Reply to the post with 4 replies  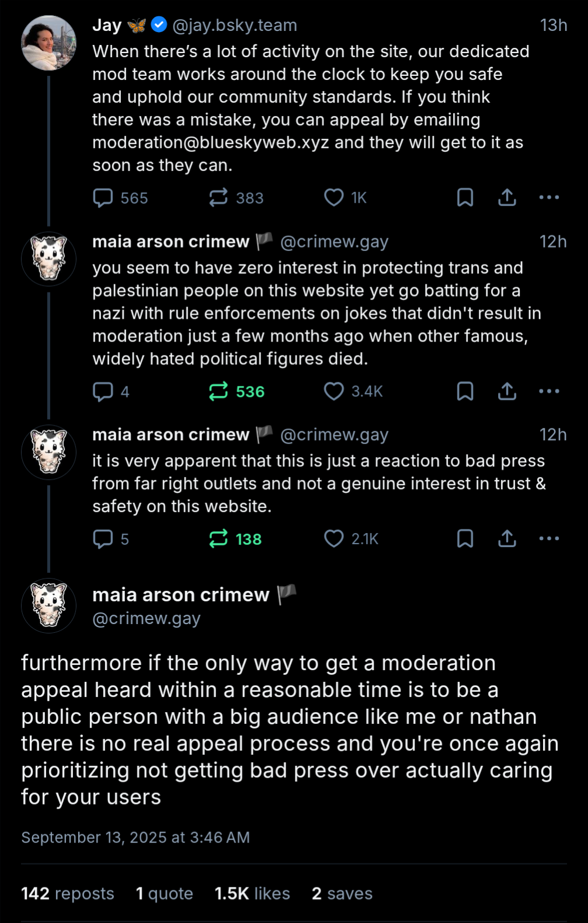coord(103,391)
